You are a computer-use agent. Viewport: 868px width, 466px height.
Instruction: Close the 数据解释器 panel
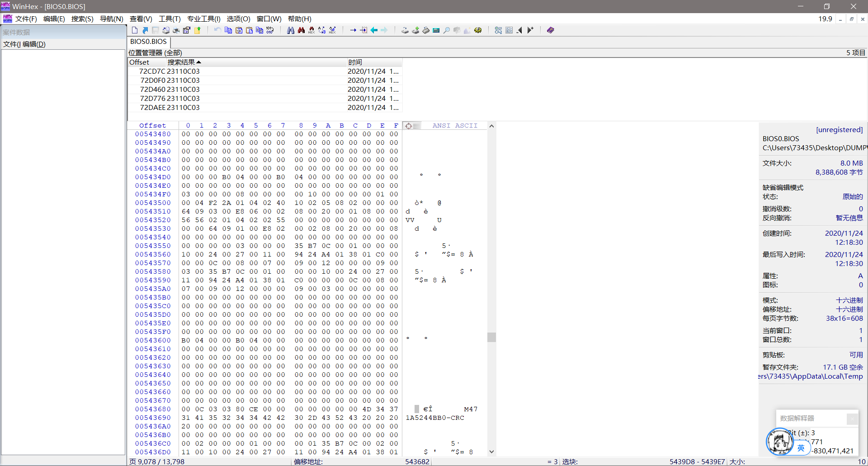852,419
